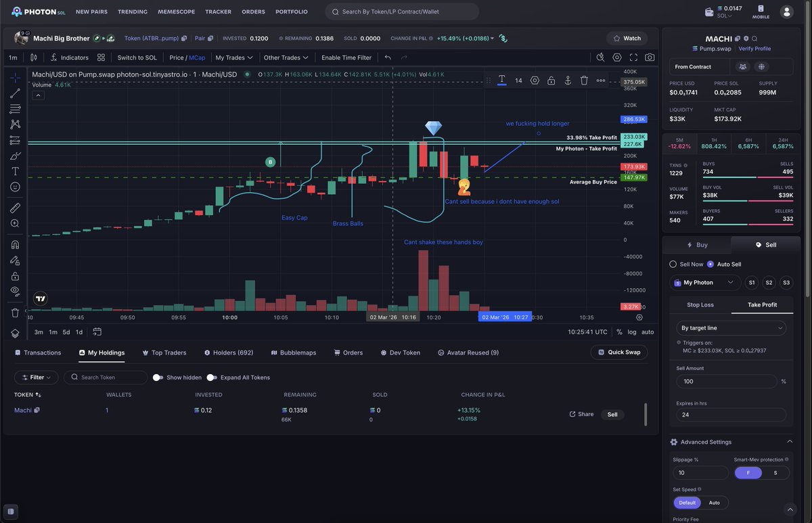This screenshot has width=812, height=523.
Task: Switch to the Transactions tab
Action: point(38,353)
